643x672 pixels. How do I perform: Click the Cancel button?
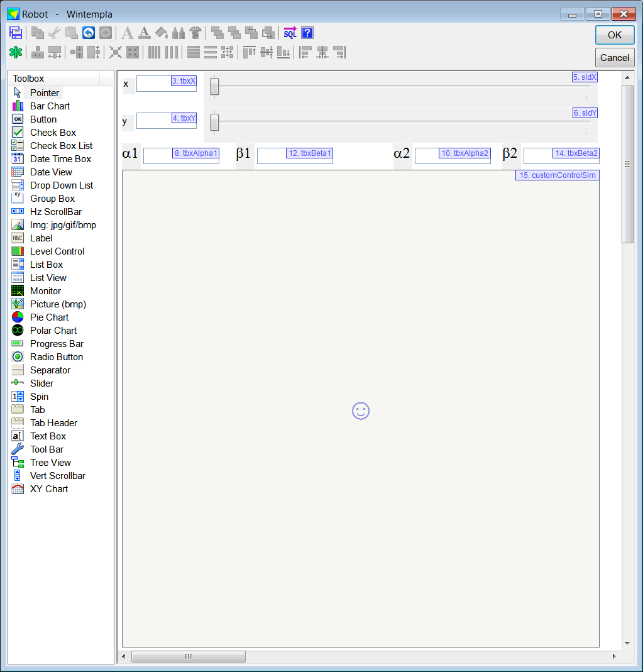tap(615, 57)
